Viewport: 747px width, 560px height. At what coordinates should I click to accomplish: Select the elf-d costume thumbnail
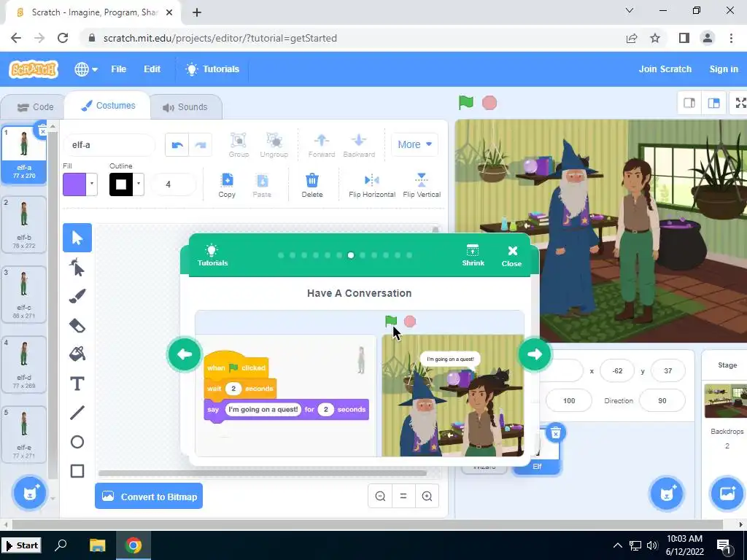pos(24,365)
